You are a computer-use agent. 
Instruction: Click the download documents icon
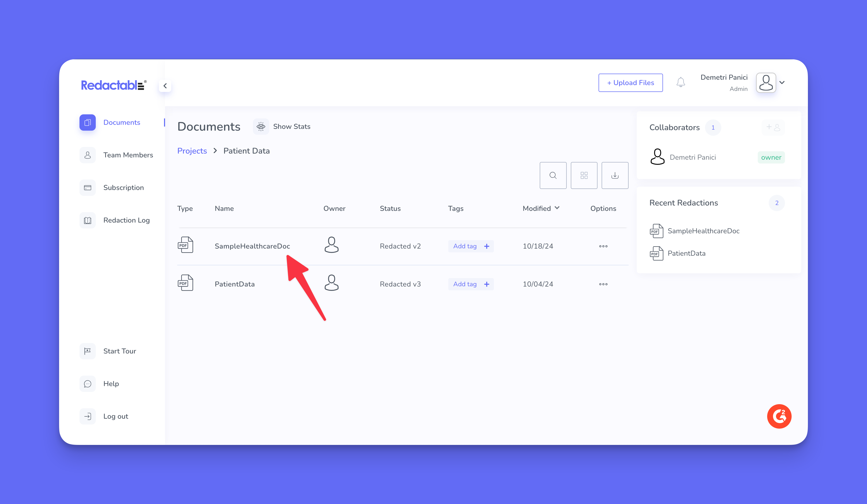(615, 175)
